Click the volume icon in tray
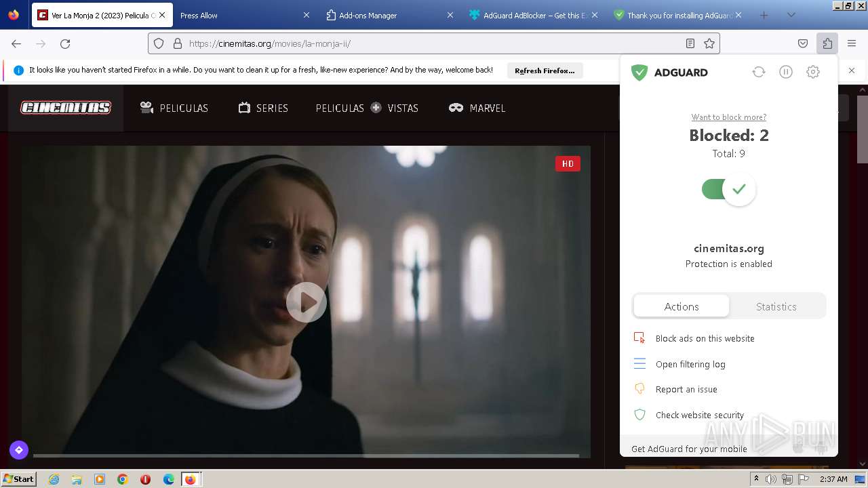Image resolution: width=868 pixels, height=488 pixels. point(771,479)
